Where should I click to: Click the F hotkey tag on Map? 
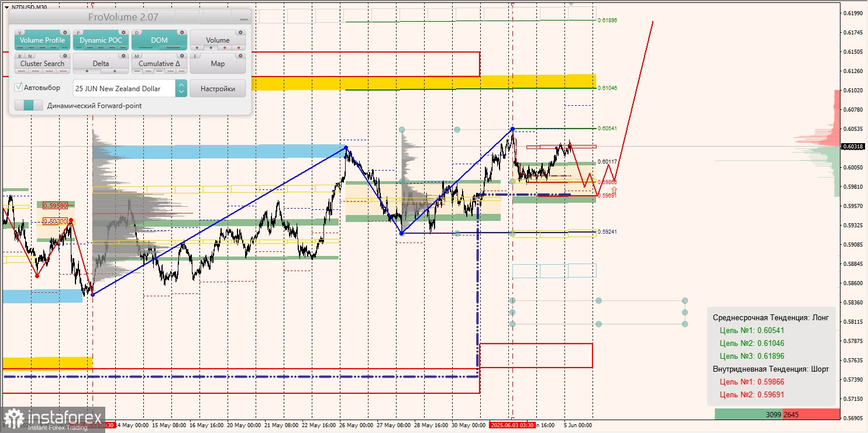pos(195,56)
